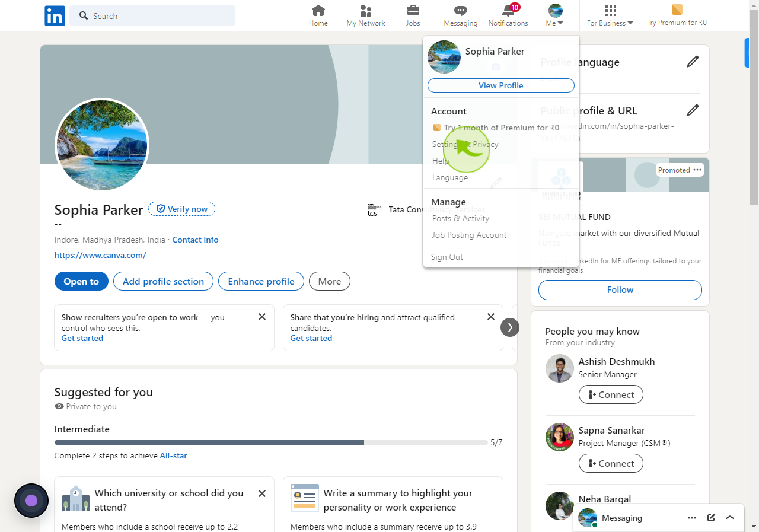The width and height of the screenshot is (759, 532).
Task: Click Neha Bargal's name
Action: coord(605,499)
